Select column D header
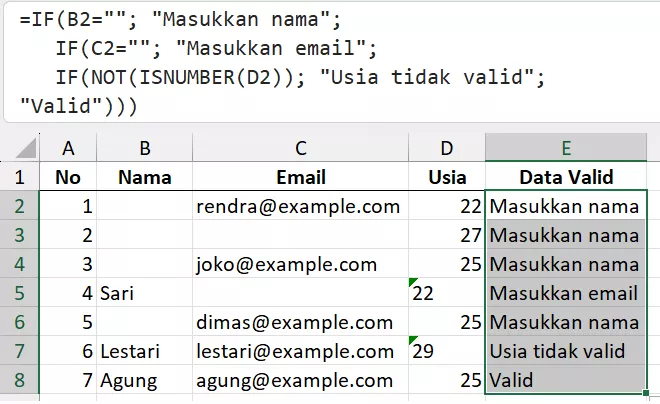660x404 pixels. tap(446, 148)
